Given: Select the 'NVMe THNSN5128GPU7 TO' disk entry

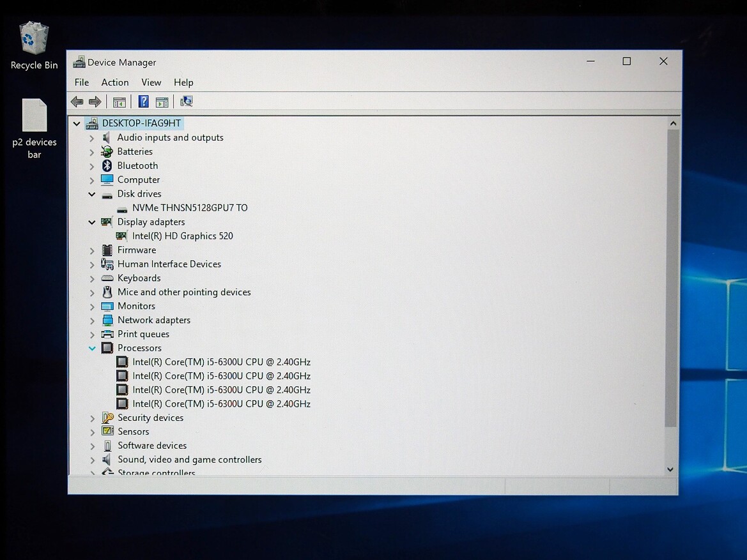Looking at the screenshot, I should click(x=190, y=208).
